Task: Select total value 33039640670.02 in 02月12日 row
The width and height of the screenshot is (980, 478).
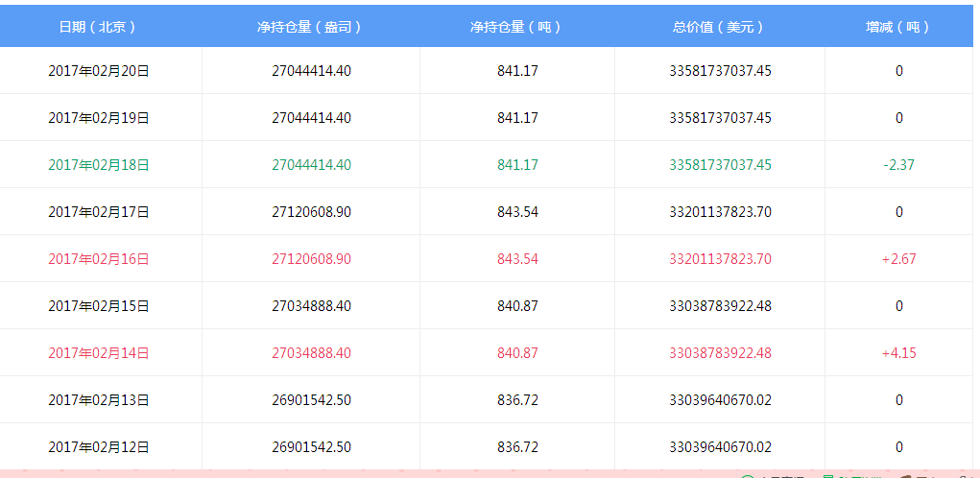Action: point(720,447)
